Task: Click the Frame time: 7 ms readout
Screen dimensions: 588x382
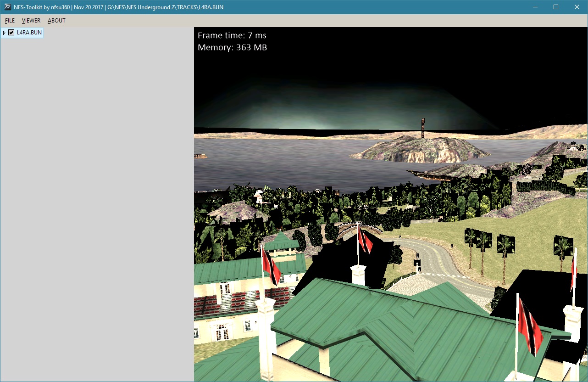Action: [x=232, y=35]
